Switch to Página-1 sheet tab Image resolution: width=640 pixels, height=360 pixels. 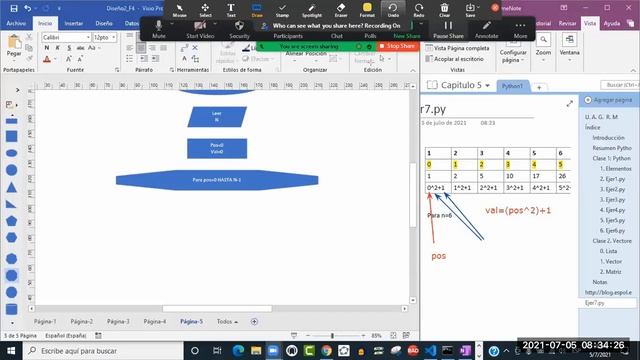(x=45, y=322)
